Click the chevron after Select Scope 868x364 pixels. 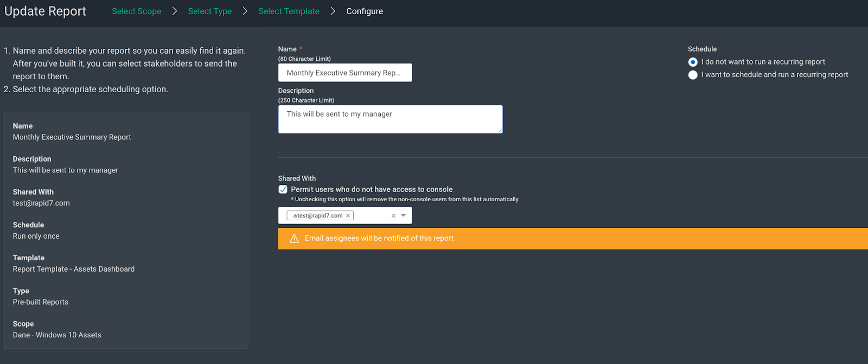(175, 11)
